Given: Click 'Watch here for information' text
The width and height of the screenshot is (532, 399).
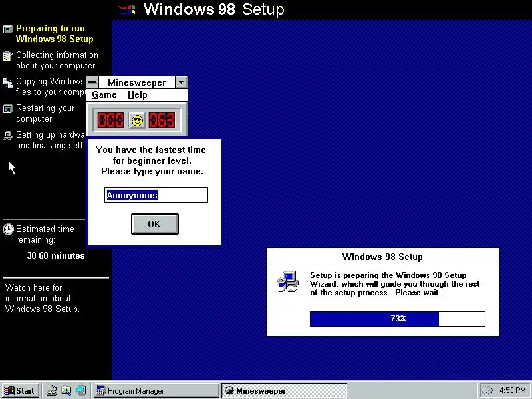Looking at the screenshot, I should point(43,298).
